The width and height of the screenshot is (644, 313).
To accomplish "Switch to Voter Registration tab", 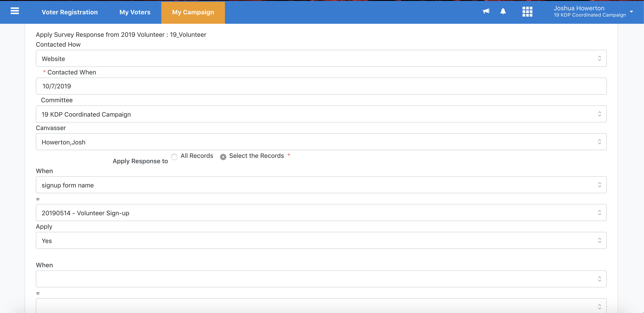I will (69, 12).
